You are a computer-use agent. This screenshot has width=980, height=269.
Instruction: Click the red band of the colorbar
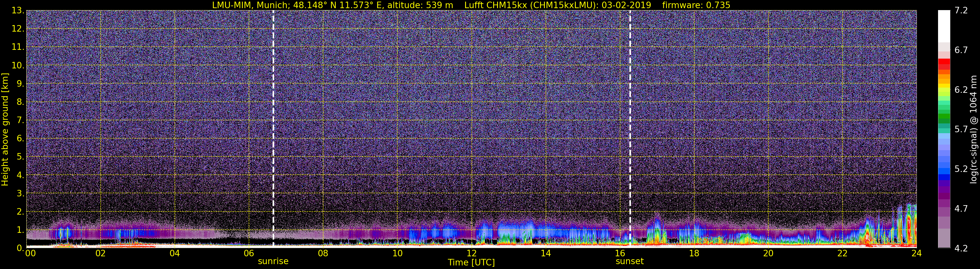click(944, 64)
